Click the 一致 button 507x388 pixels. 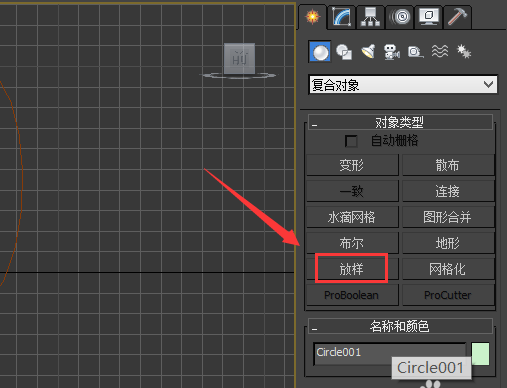click(x=352, y=191)
